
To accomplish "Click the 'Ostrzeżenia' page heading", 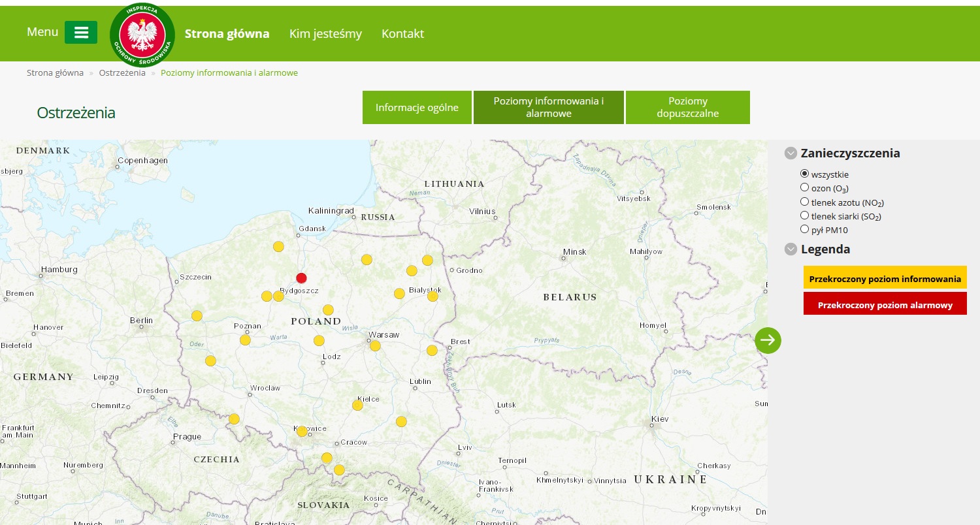I will coord(76,113).
